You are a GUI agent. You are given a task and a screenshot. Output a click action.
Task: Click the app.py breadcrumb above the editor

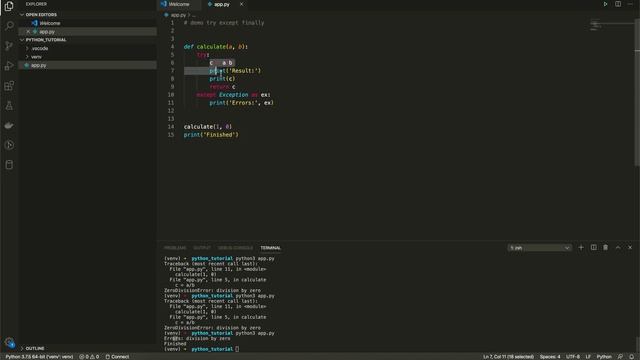point(178,15)
